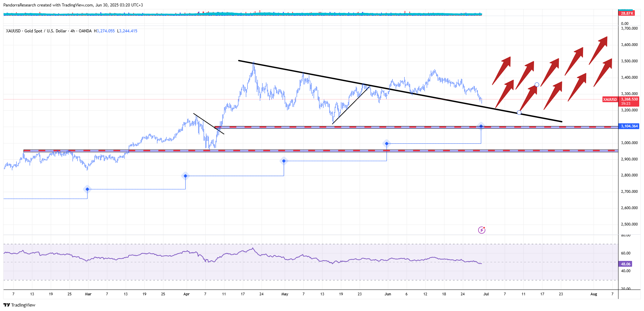Image resolution: width=644 pixels, height=311 pixels.
Task: Click the TradingView logo at bottom left
Action: click(x=19, y=305)
